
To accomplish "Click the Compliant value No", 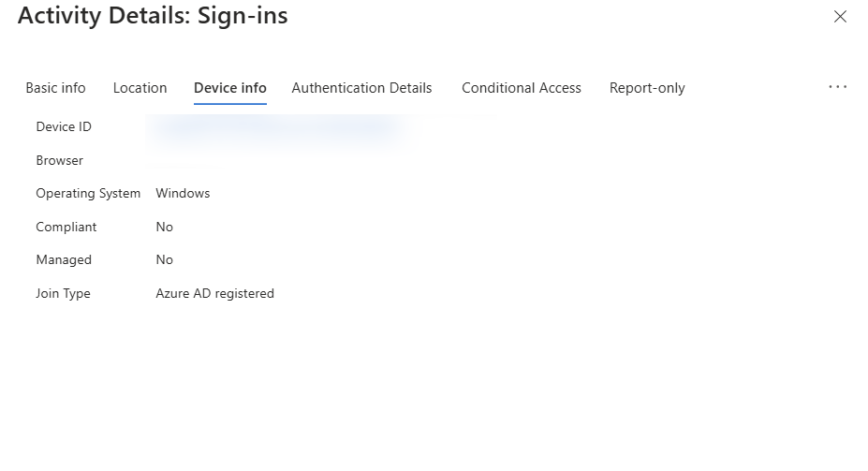I will 164,228.
